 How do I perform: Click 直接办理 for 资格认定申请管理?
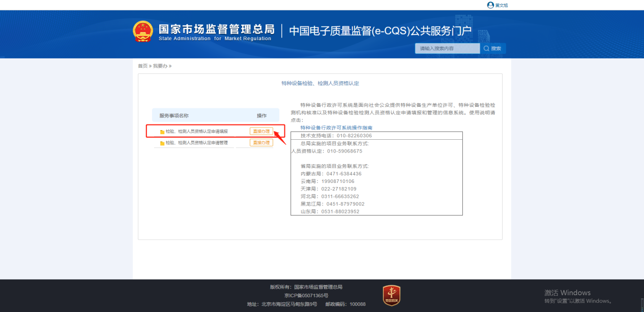[x=261, y=143]
